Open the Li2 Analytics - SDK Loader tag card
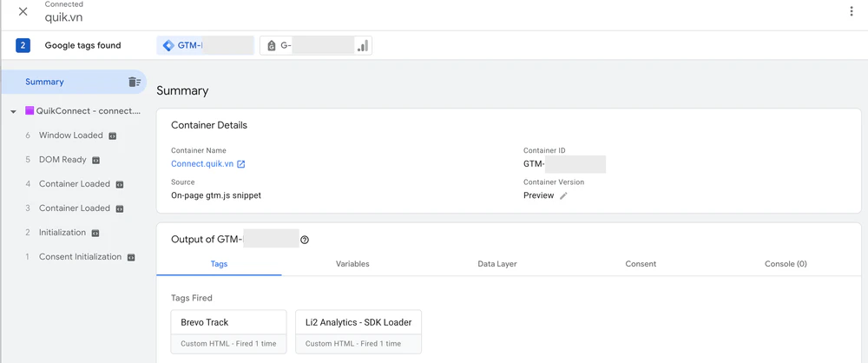 358,332
